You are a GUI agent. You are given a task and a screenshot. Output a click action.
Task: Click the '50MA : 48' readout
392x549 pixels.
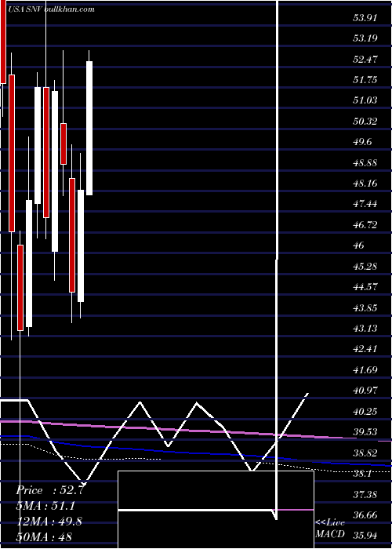click(x=44, y=536)
